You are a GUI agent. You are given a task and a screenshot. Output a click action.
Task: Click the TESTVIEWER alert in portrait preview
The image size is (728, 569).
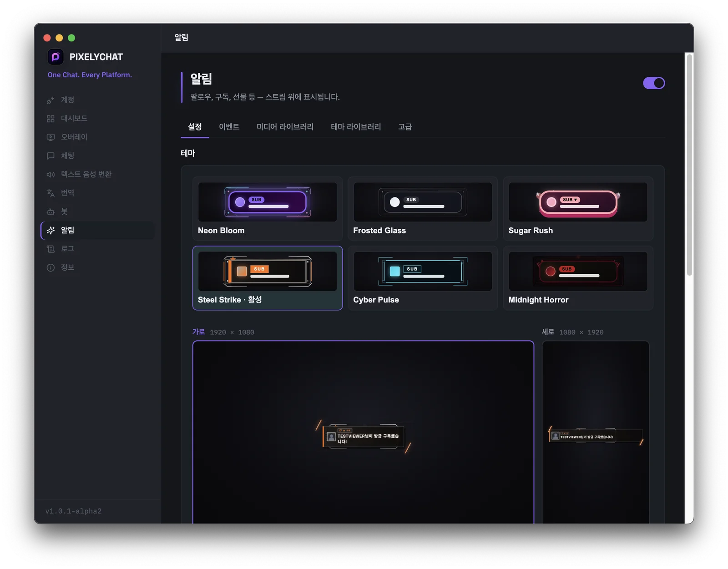pos(596,436)
